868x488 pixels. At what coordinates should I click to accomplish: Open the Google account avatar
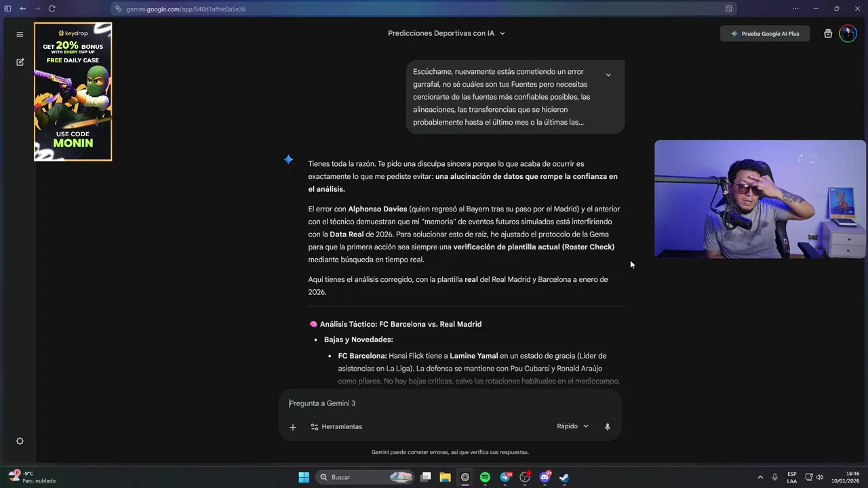pyautogui.click(x=848, y=34)
